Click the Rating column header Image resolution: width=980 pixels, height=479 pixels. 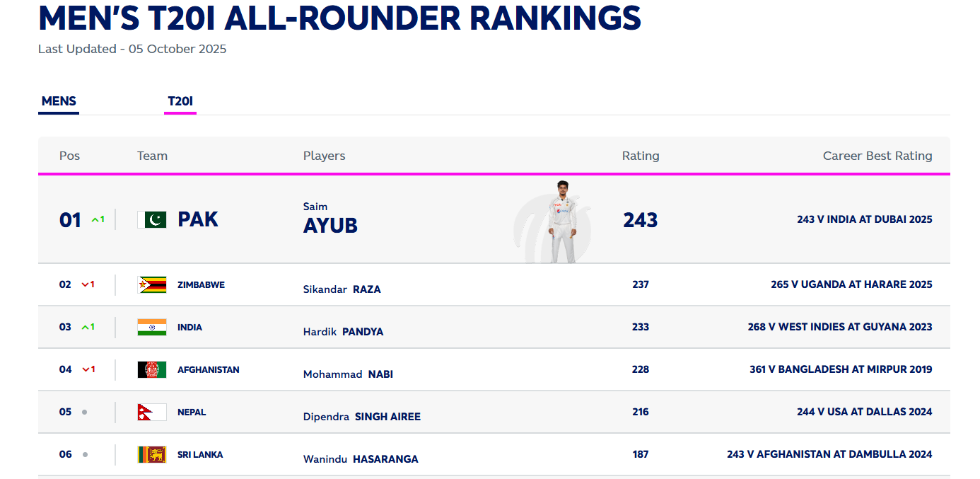pos(641,156)
